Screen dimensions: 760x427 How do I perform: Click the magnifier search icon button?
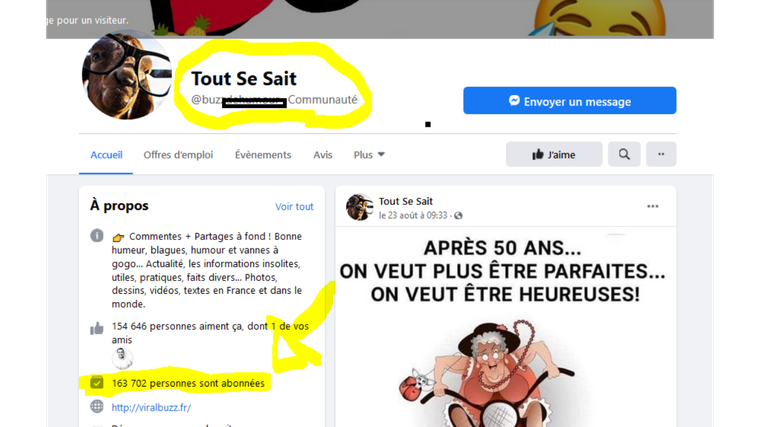(624, 154)
